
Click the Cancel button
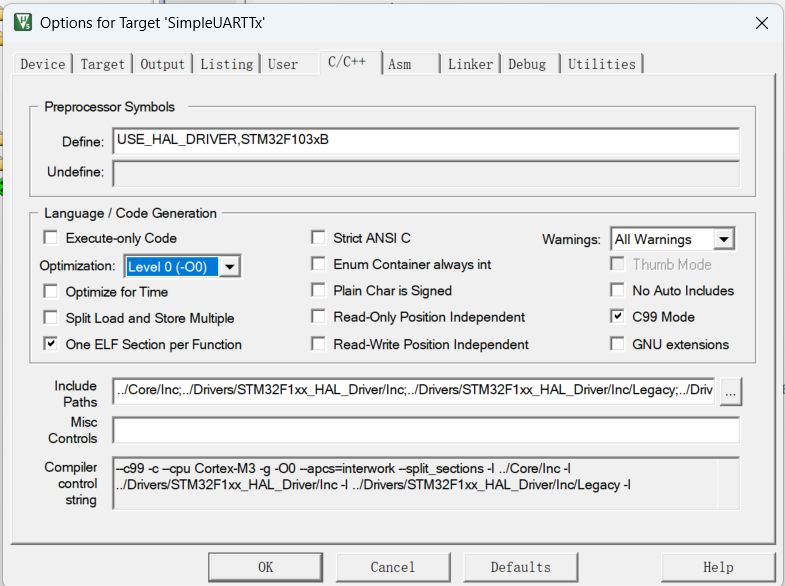click(x=393, y=567)
